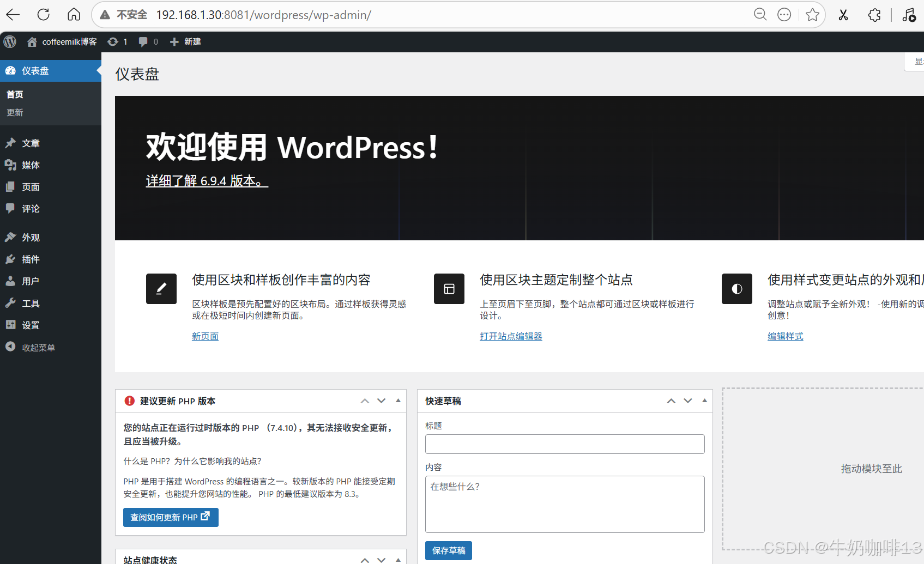Collapse the 快速草稿 panel
Image resolution: width=924 pixels, height=564 pixels.
point(704,401)
